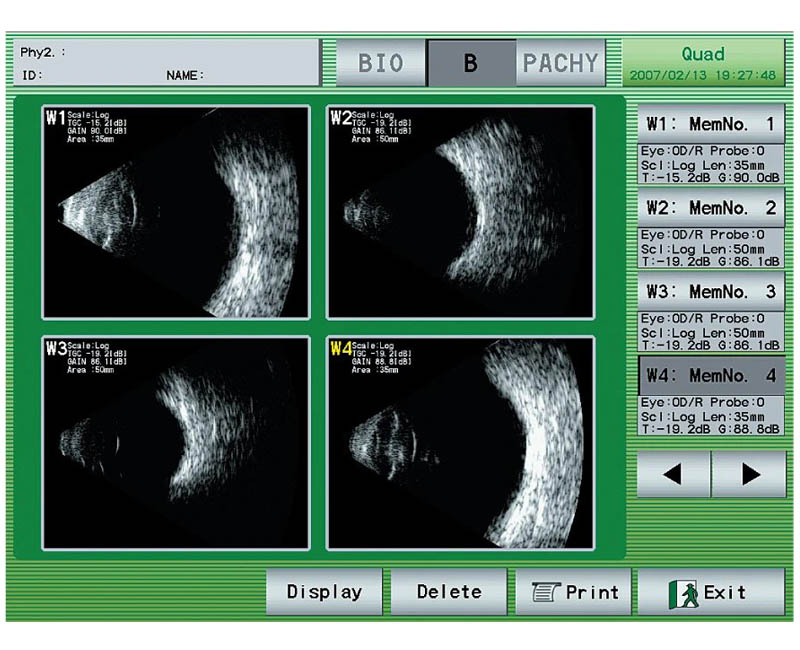Click the W4 ultrasound scan image
This screenshot has width=800, height=650.
(460, 442)
